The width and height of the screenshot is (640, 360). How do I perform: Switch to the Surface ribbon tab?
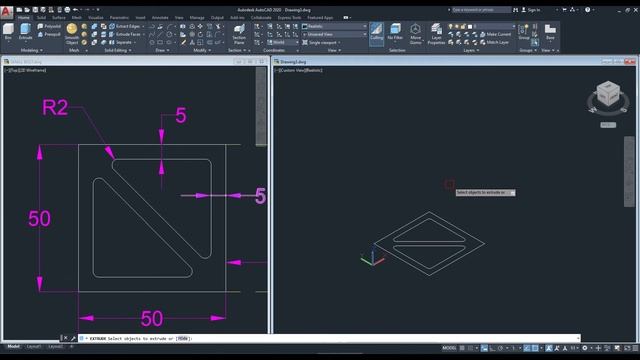click(x=59, y=18)
